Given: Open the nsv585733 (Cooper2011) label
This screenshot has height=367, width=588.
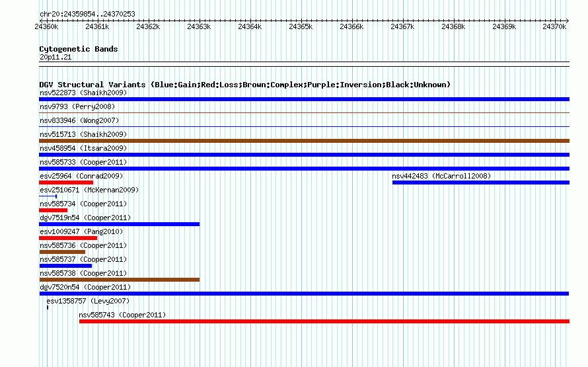Looking at the screenshot, I should pos(83,162).
